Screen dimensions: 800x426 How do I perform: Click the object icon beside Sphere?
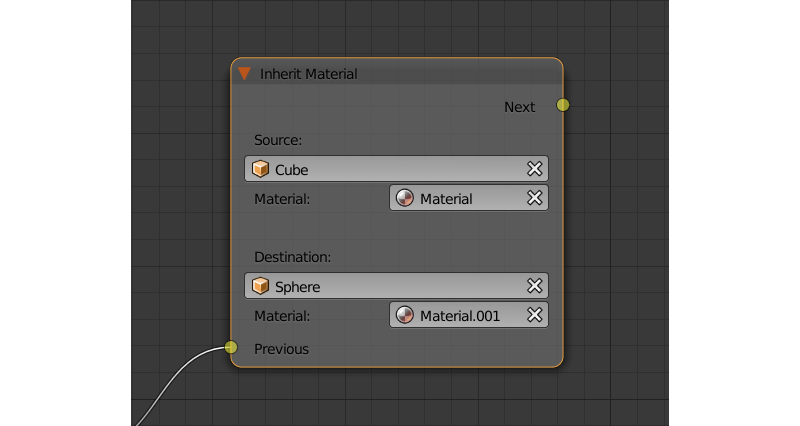click(260, 287)
